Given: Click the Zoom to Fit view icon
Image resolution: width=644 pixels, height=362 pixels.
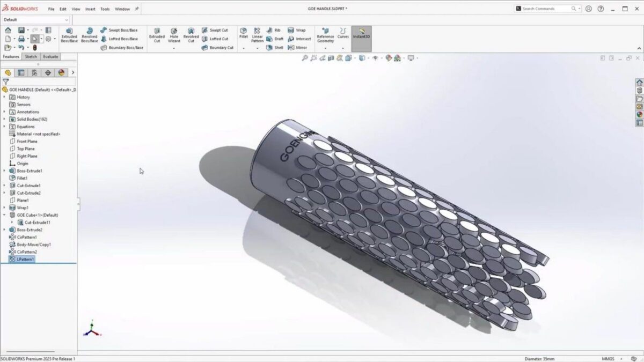Looking at the screenshot, I should click(x=304, y=58).
